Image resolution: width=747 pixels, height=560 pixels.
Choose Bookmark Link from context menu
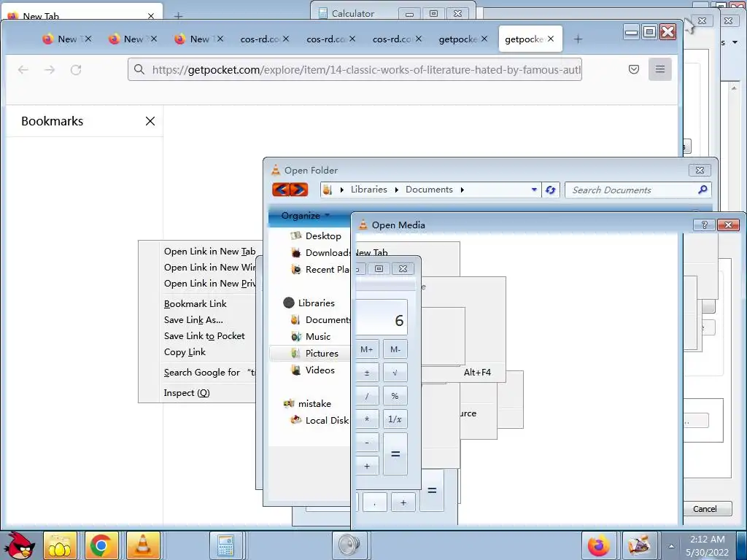(196, 304)
